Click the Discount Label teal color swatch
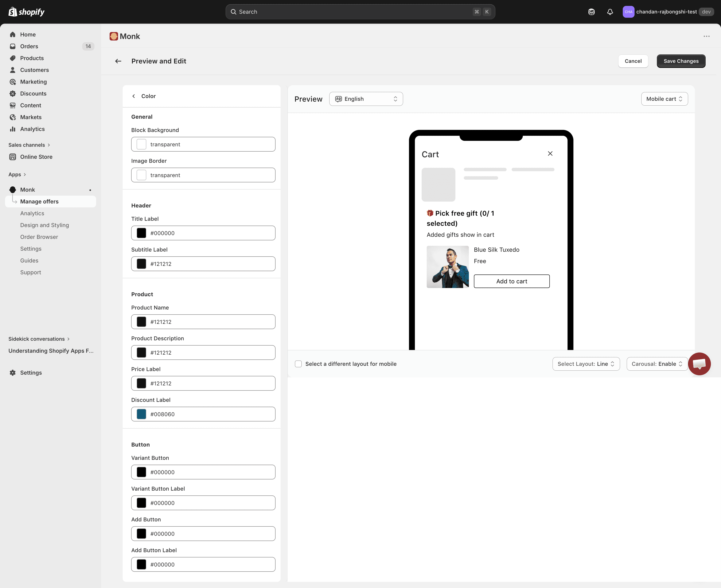Screen dimensions: 721x588 (x=141, y=414)
